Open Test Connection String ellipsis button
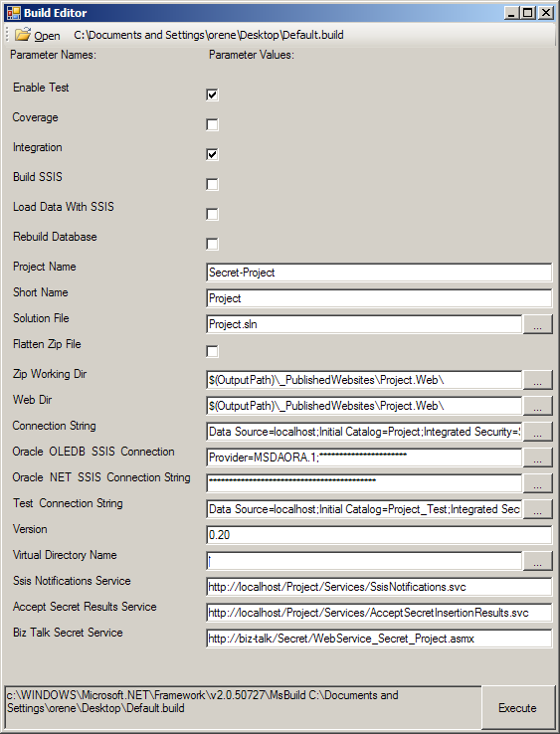 click(x=537, y=509)
